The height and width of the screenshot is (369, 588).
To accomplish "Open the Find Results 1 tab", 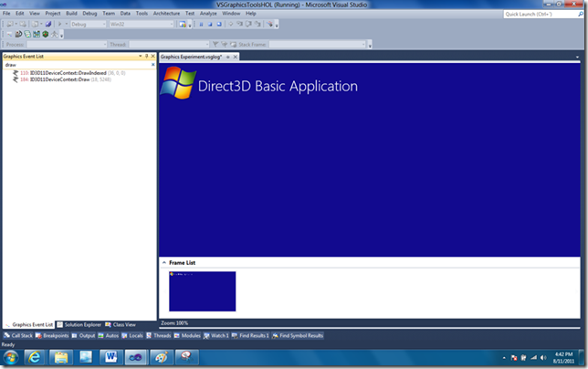I will click(250, 335).
